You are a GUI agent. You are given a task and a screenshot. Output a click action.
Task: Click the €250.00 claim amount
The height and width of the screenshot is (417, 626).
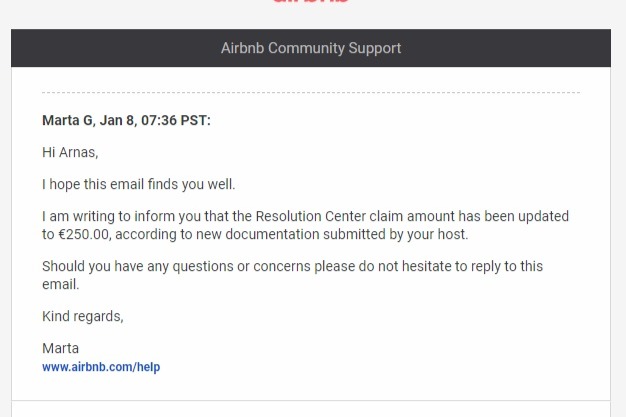(84, 234)
